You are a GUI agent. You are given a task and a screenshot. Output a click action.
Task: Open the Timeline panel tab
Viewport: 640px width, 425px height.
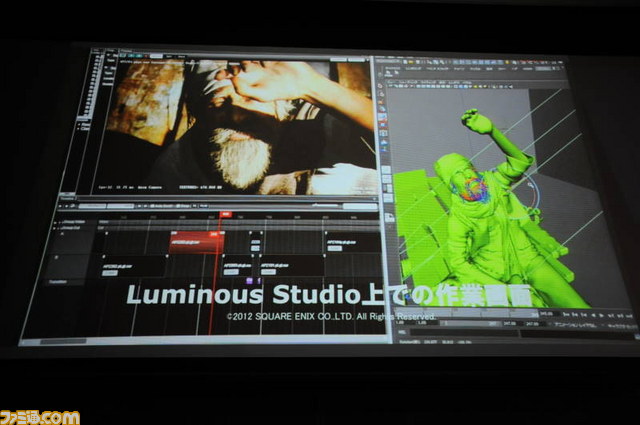click(x=67, y=198)
